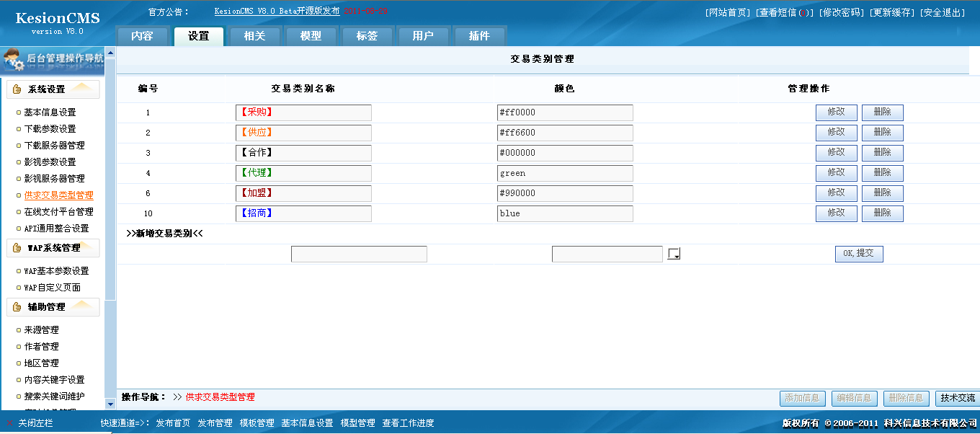Delete the 【招商】 trade category
Image resolution: width=980 pixels, height=434 pixels.
(x=882, y=213)
